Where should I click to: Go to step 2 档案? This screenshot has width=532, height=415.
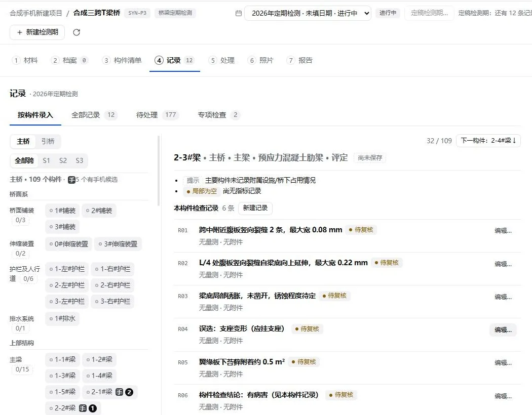click(69, 60)
